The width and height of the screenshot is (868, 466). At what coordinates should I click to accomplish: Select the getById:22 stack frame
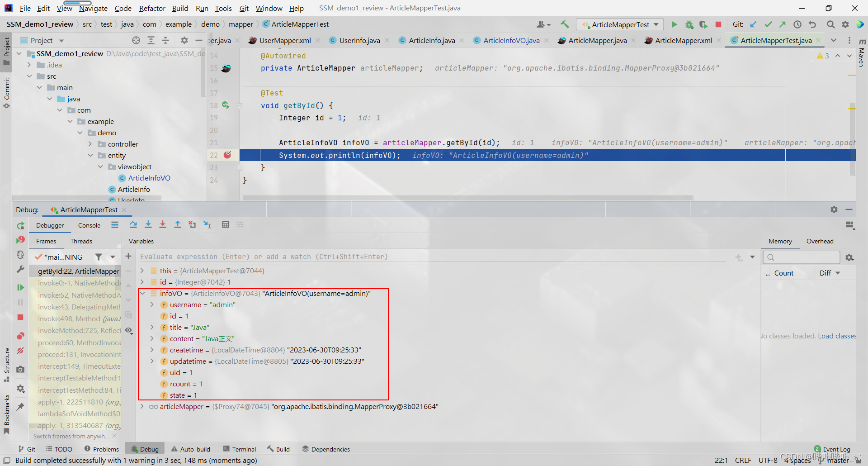(x=75, y=271)
